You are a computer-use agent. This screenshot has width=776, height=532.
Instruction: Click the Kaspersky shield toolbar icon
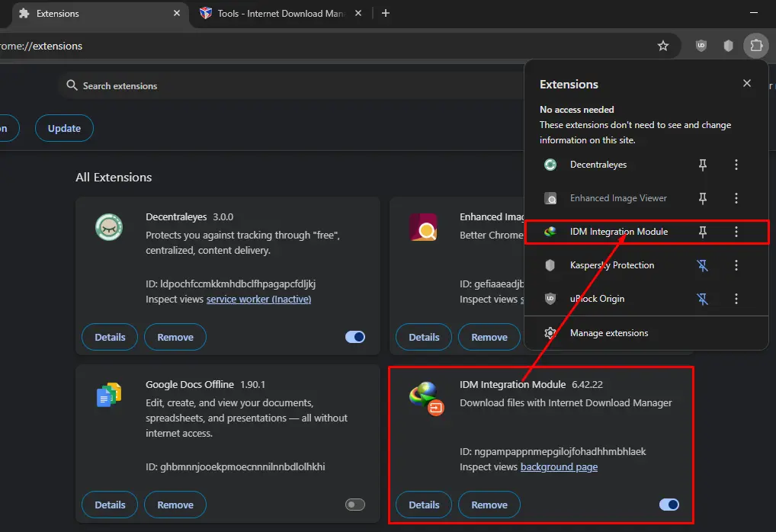click(x=728, y=46)
